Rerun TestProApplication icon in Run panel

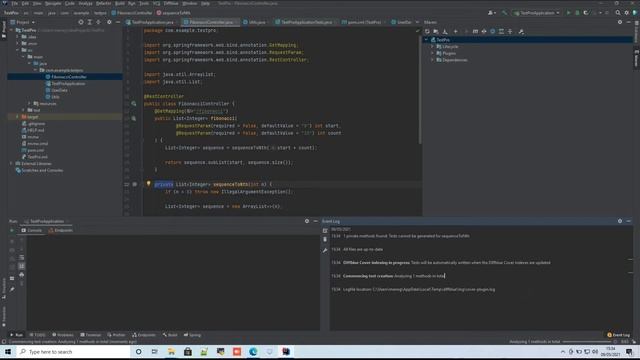[12, 230]
